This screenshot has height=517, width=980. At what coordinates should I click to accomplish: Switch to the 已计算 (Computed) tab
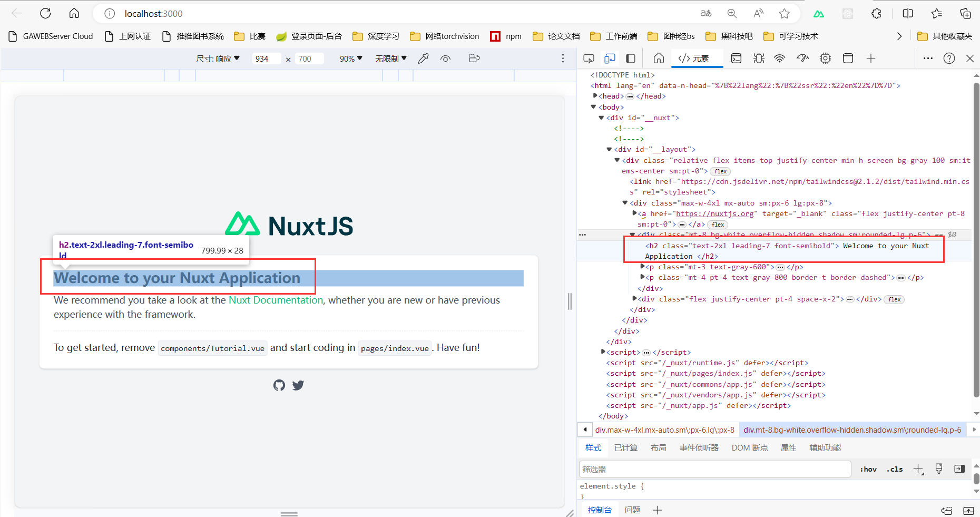coord(625,448)
